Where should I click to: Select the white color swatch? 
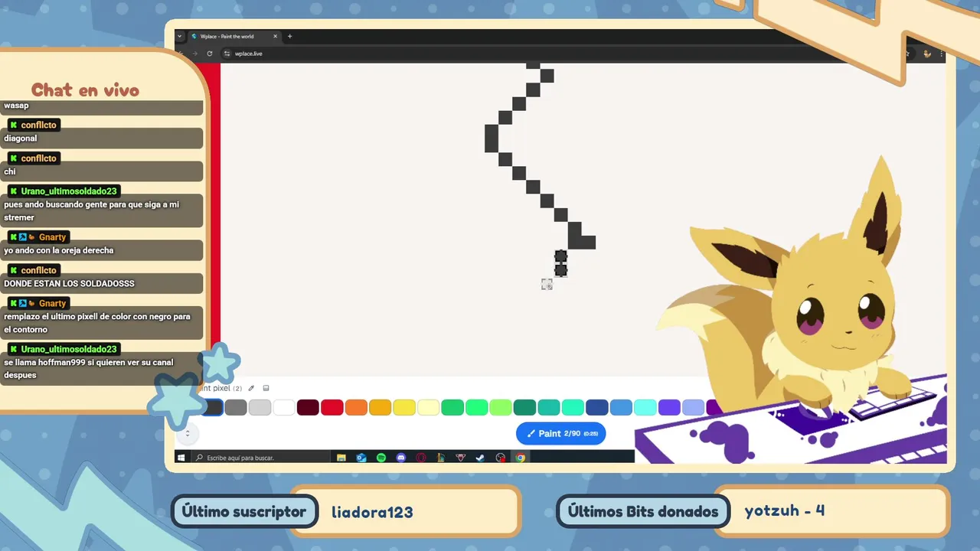pyautogui.click(x=284, y=407)
